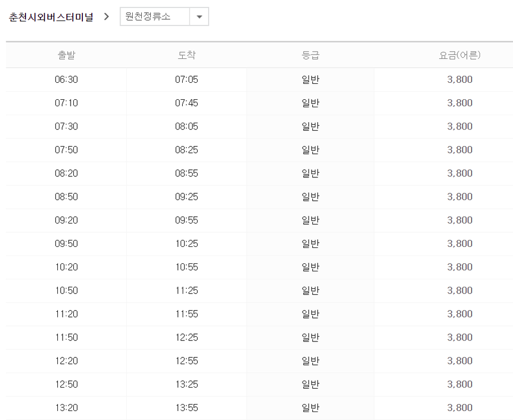
Task: Select the 07:50 departure time
Action: 66,150
